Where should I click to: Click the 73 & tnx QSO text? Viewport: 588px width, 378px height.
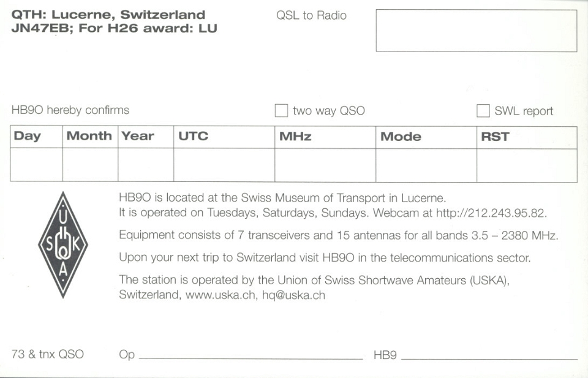pyautogui.click(x=48, y=354)
